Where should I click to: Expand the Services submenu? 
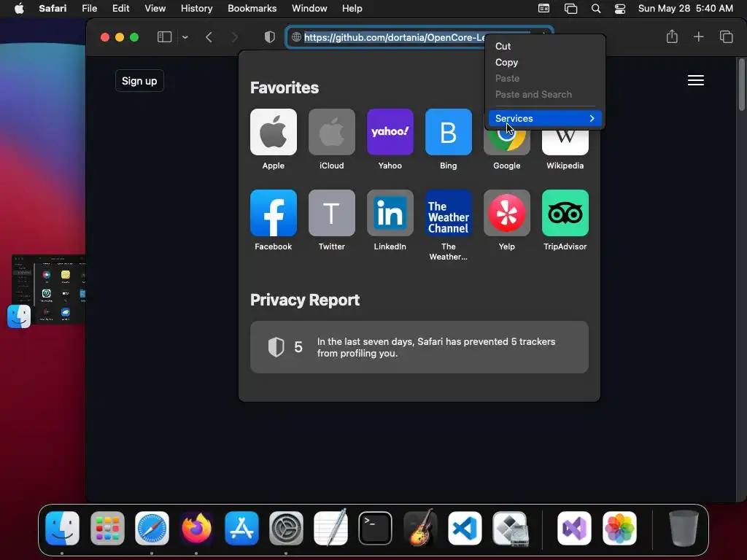coord(545,118)
